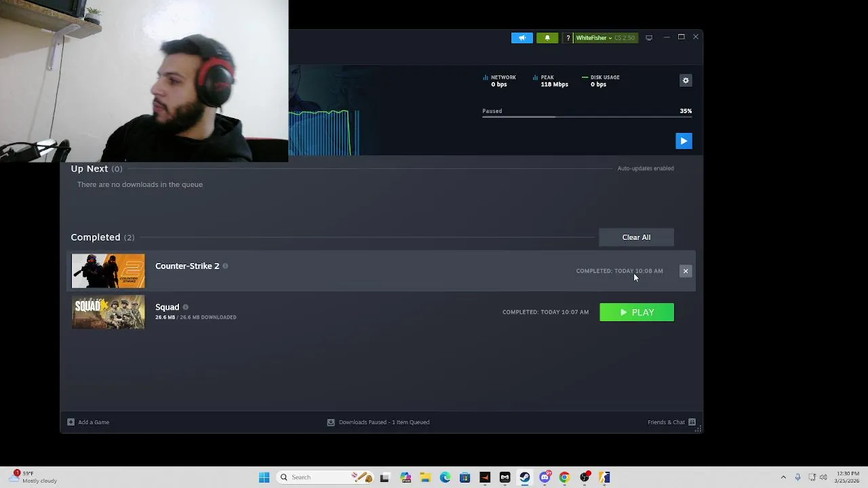Open the Steam icon in the taskbar
This screenshot has width=868, height=488.
pyautogui.click(x=524, y=477)
